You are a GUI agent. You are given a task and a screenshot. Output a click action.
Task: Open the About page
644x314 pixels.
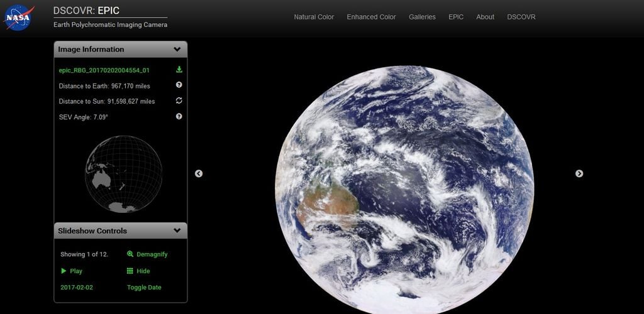click(485, 17)
